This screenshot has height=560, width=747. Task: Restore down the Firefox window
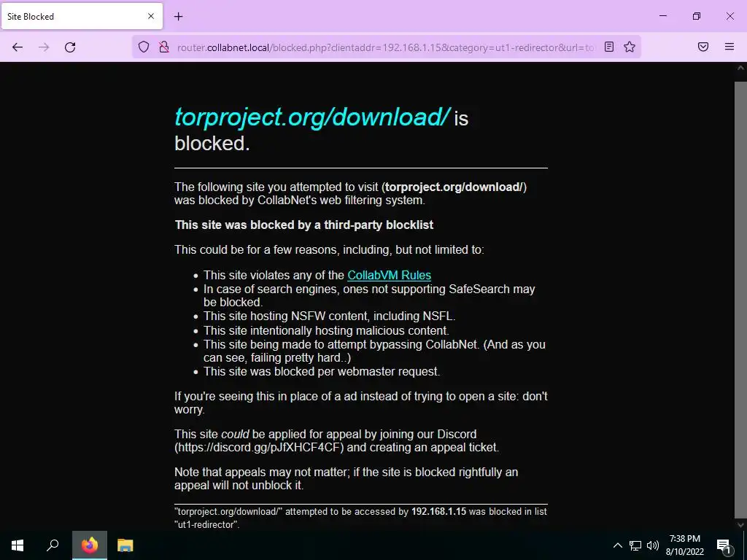click(x=697, y=16)
